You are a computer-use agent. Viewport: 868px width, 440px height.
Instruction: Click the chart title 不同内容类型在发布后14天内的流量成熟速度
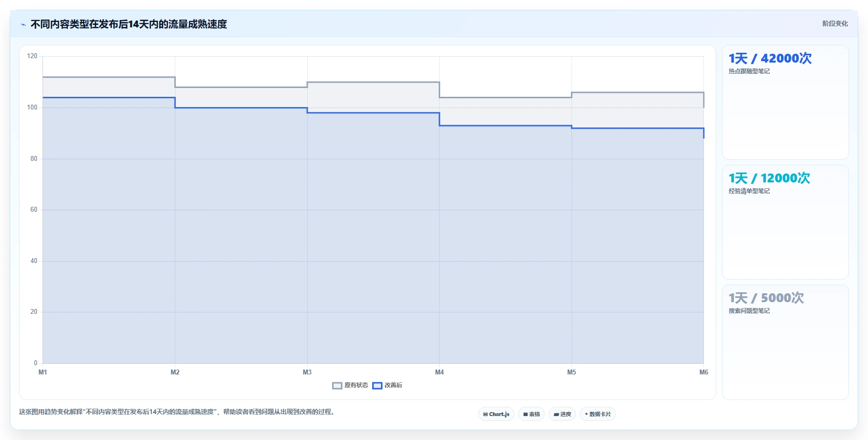coord(129,24)
